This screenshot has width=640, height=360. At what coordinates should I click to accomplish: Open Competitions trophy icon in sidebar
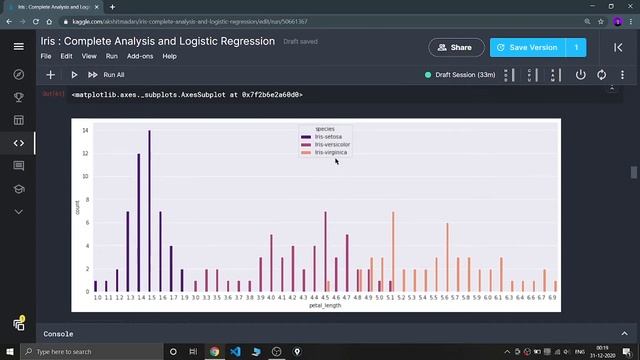[x=18, y=97]
